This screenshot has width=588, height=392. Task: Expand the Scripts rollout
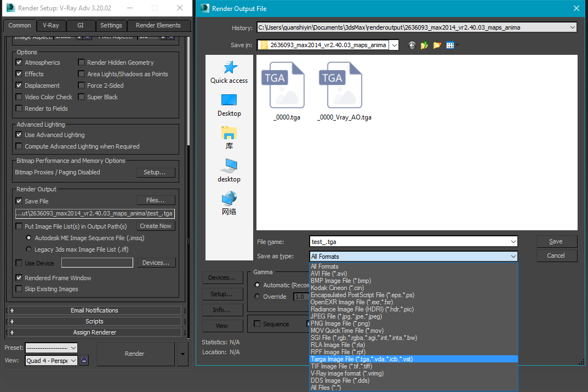[94, 321]
